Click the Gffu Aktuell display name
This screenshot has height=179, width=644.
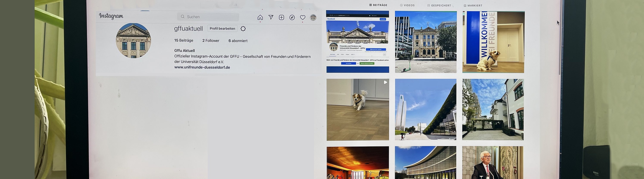coord(184,50)
